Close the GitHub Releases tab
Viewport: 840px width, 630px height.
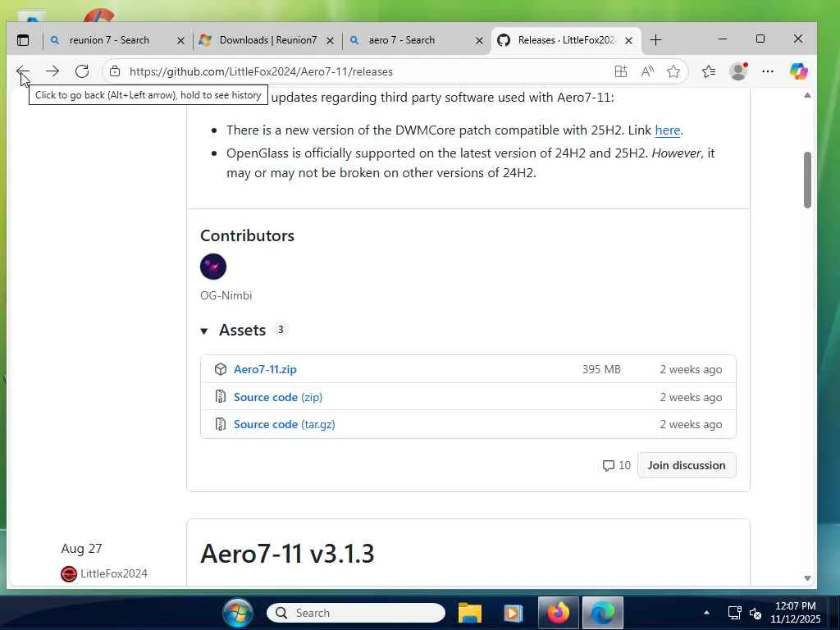click(x=629, y=40)
